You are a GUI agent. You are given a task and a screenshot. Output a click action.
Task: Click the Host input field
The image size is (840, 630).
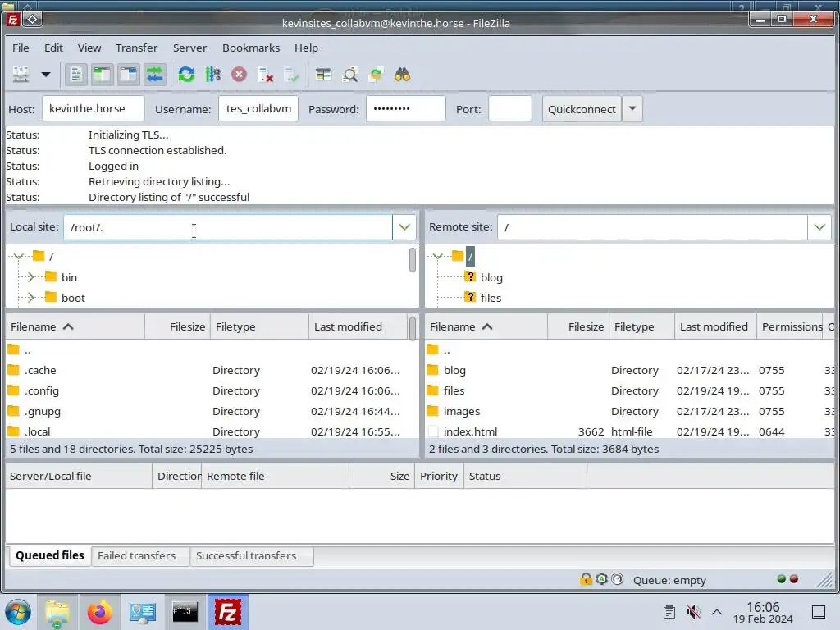(94, 109)
